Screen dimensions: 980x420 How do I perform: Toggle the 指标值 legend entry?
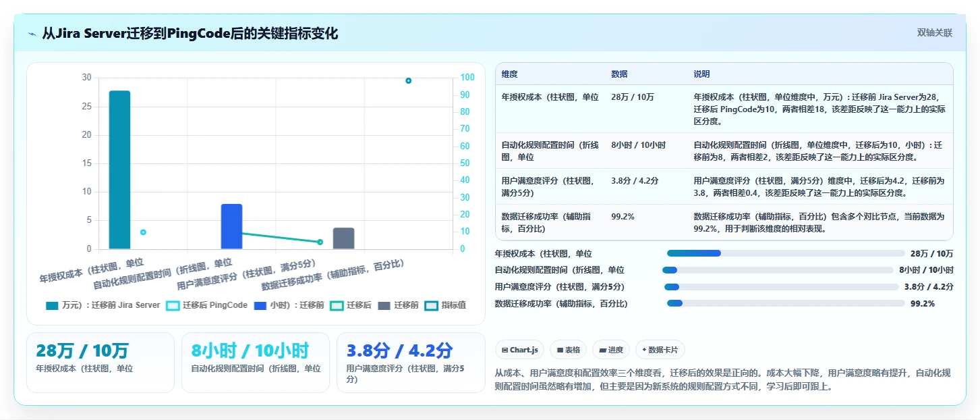tap(445, 305)
